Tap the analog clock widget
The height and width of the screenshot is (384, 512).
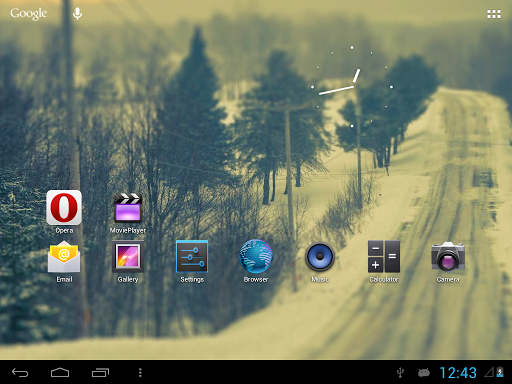(352, 87)
